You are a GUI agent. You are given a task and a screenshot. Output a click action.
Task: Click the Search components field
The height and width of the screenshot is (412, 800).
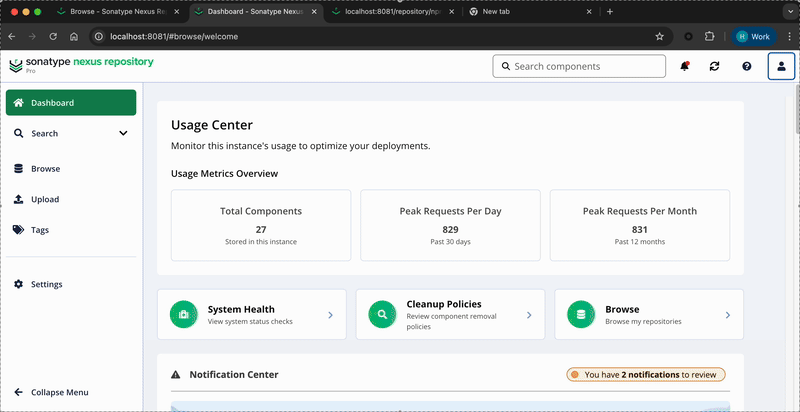(x=579, y=66)
